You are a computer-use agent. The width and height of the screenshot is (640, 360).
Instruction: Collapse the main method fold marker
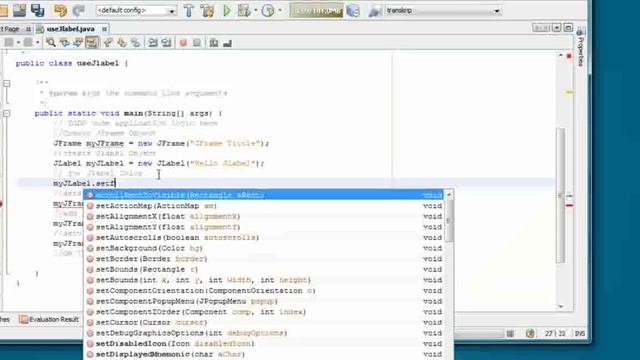(7, 113)
